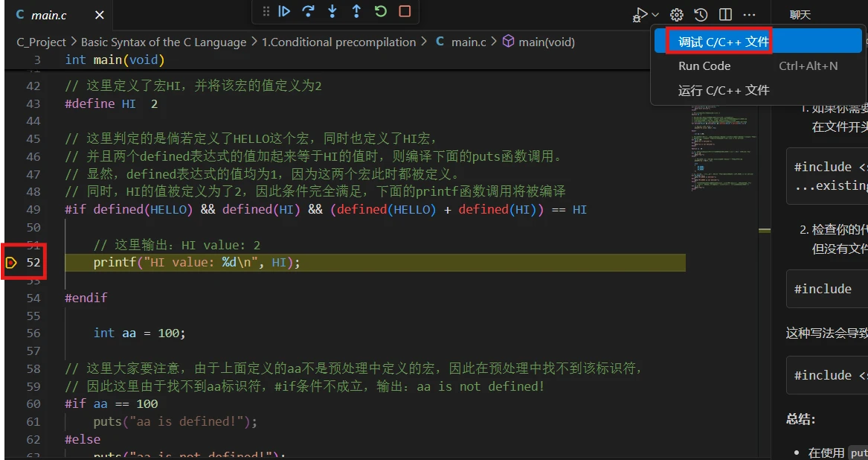The width and height of the screenshot is (868, 460).
Task: Restart the debug session
Action: pos(380,11)
